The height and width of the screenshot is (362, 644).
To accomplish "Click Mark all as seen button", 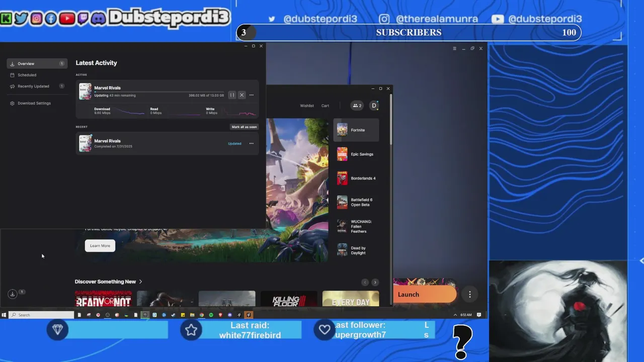I will [244, 127].
